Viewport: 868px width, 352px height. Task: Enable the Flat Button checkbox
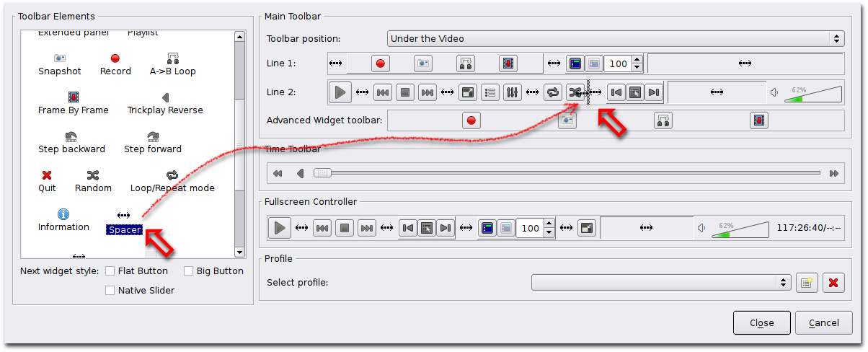pyautogui.click(x=110, y=271)
